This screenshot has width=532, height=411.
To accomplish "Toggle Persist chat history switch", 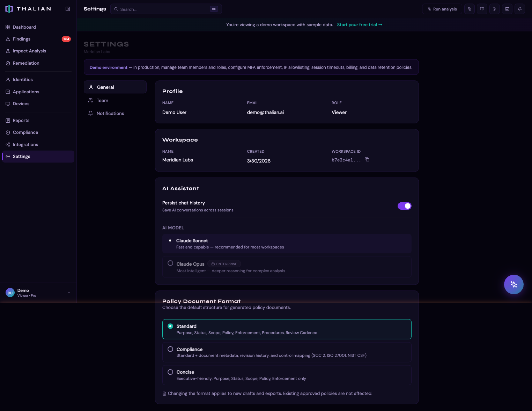I will click(405, 206).
